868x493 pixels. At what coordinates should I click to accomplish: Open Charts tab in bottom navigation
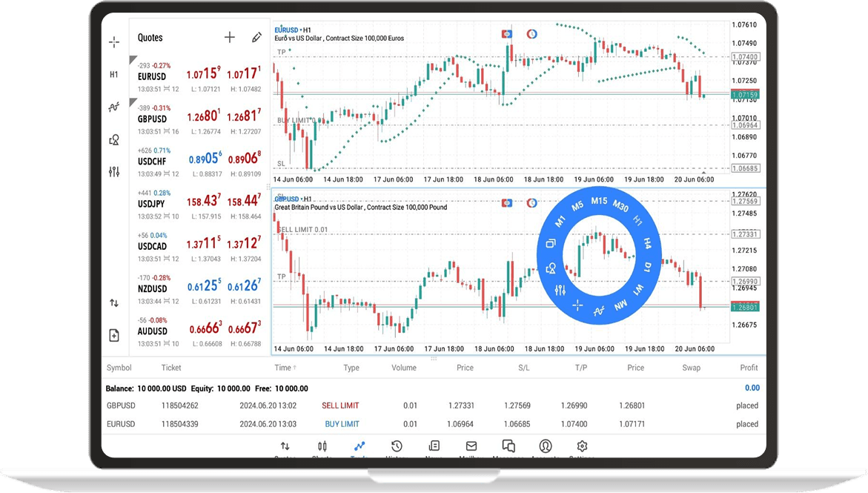(322, 448)
